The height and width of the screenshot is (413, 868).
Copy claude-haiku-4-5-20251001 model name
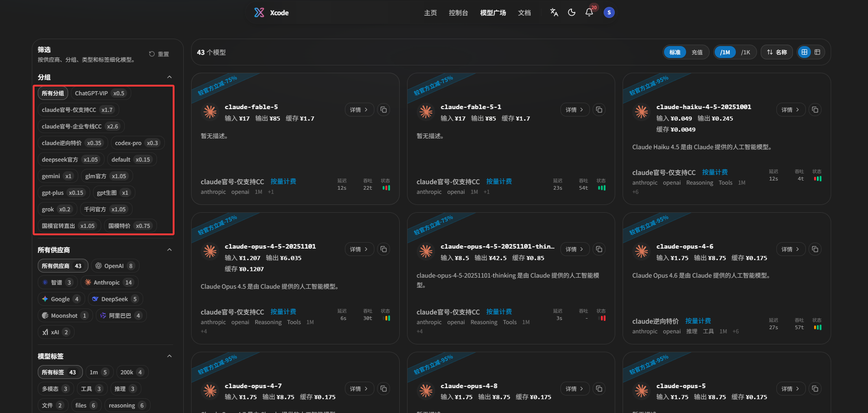815,110
